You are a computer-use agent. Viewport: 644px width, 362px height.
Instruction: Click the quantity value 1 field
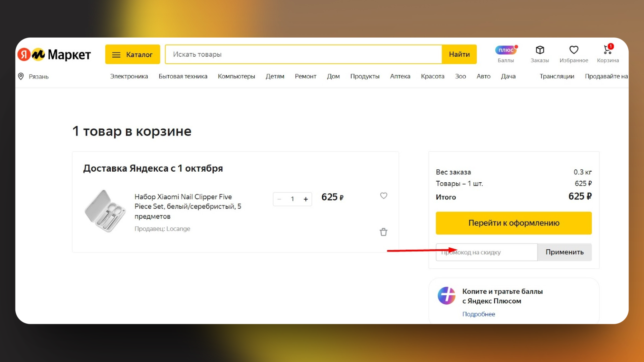coord(292,199)
